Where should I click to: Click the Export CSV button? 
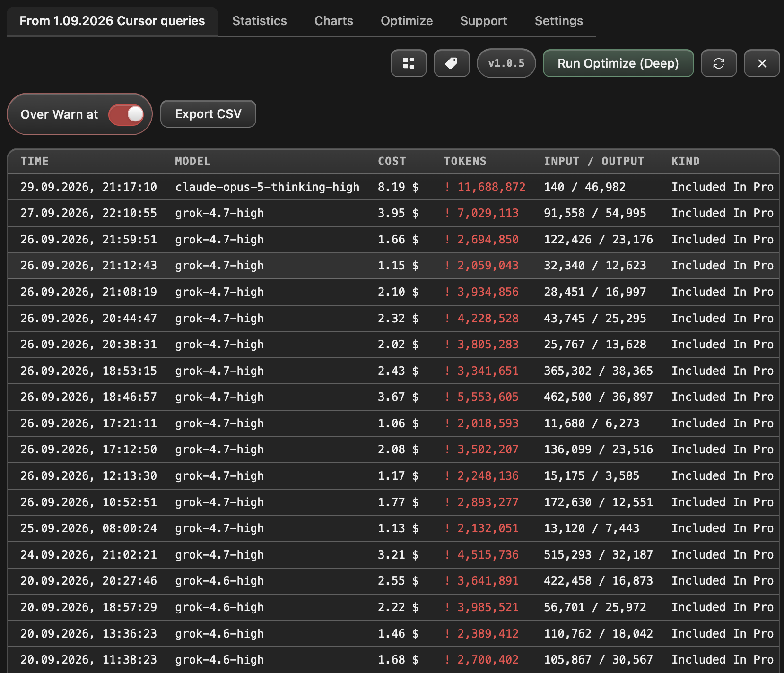click(208, 114)
